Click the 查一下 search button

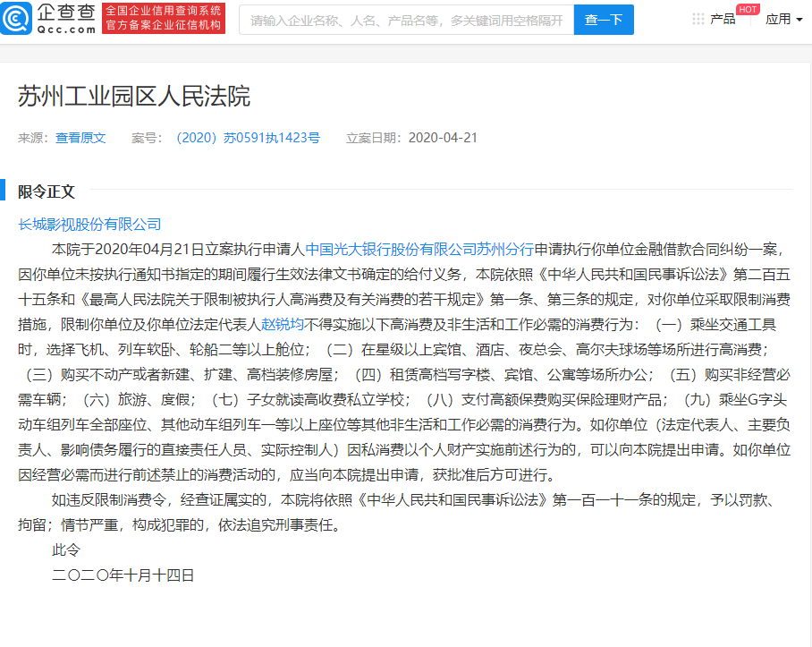(604, 20)
